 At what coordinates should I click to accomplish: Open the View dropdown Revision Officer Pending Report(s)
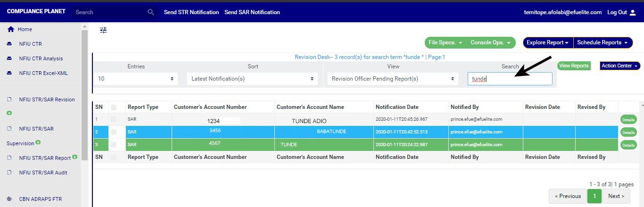pyautogui.click(x=393, y=79)
